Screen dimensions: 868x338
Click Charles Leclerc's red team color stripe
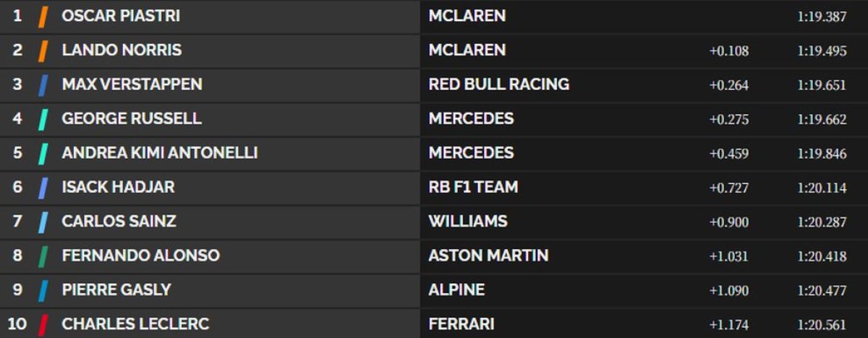(x=43, y=324)
